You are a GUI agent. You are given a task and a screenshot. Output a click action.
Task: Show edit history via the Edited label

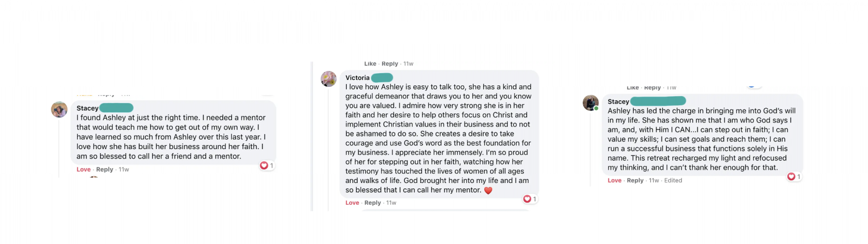coord(673,180)
